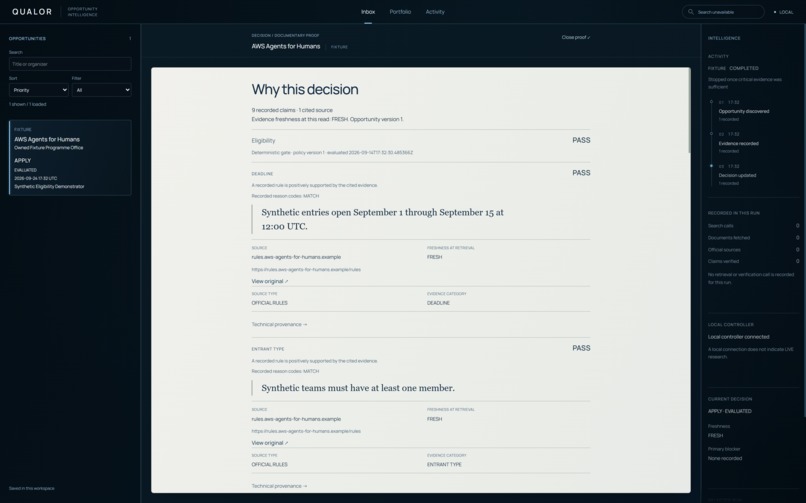Open the Filter dropdown set to All
Viewport: 806px width, 503px height.
pyautogui.click(x=101, y=90)
